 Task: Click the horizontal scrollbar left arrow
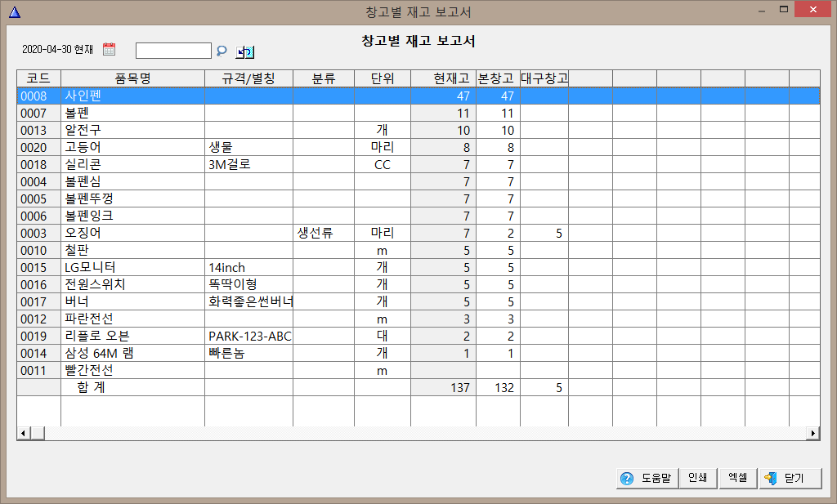point(23,433)
